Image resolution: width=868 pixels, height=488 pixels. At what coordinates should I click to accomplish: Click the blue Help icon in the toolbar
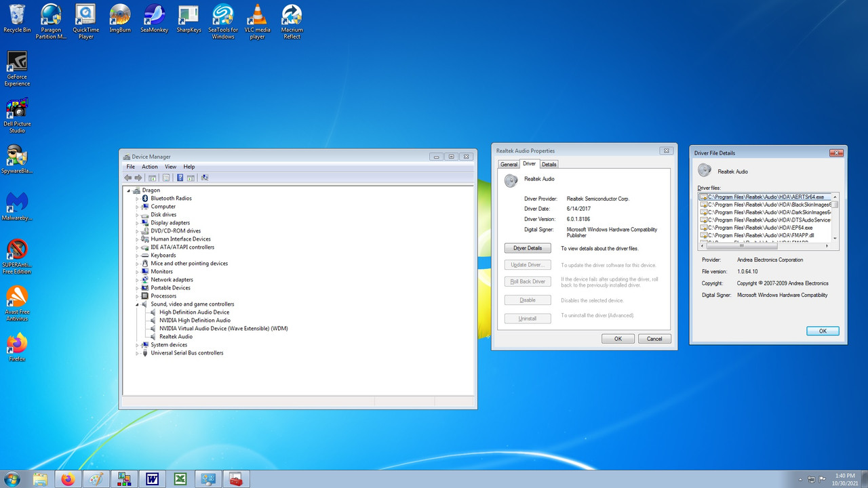[180, 178]
